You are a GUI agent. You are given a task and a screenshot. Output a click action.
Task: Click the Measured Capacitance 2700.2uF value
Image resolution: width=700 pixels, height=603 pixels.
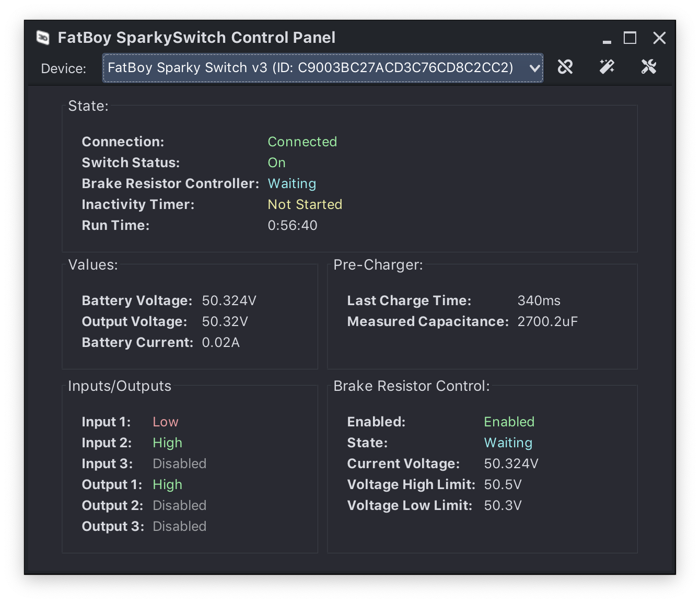click(x=547, y=321)
